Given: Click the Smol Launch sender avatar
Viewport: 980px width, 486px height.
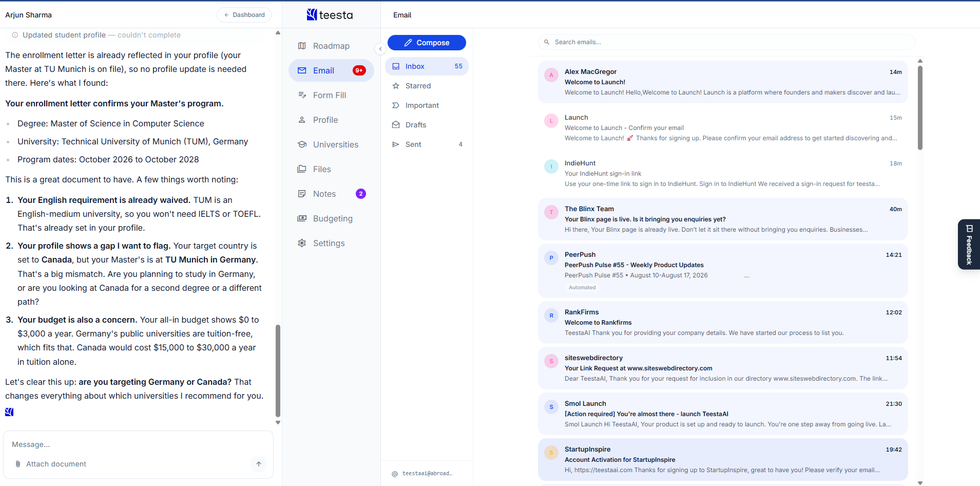Looking at the screenshot, I should coord(551,407).
